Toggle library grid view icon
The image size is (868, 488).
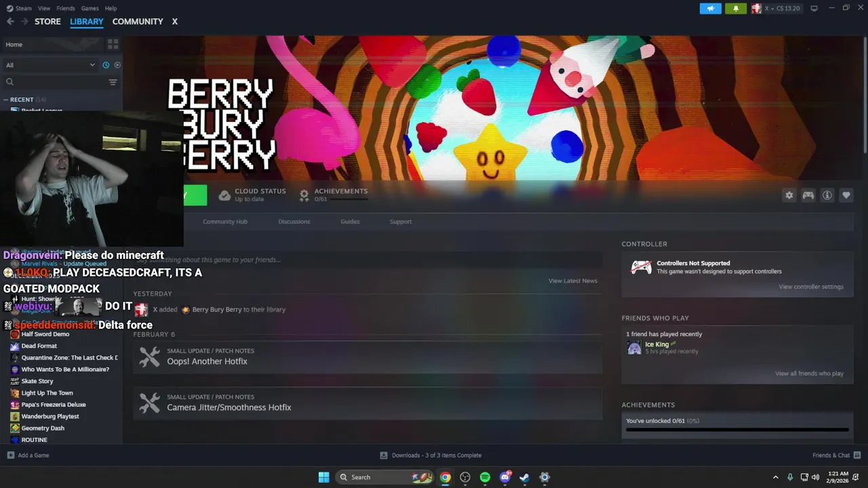click(113, 44)
